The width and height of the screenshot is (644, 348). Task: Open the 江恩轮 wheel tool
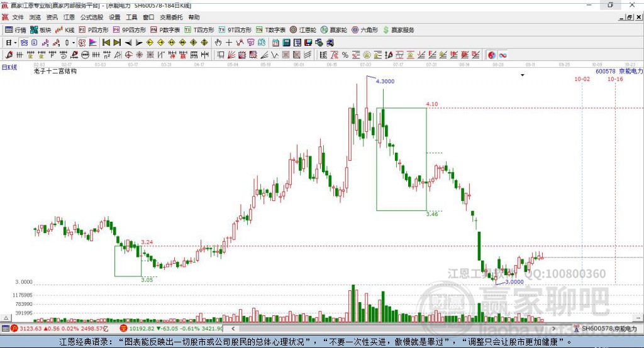[303, 30]
